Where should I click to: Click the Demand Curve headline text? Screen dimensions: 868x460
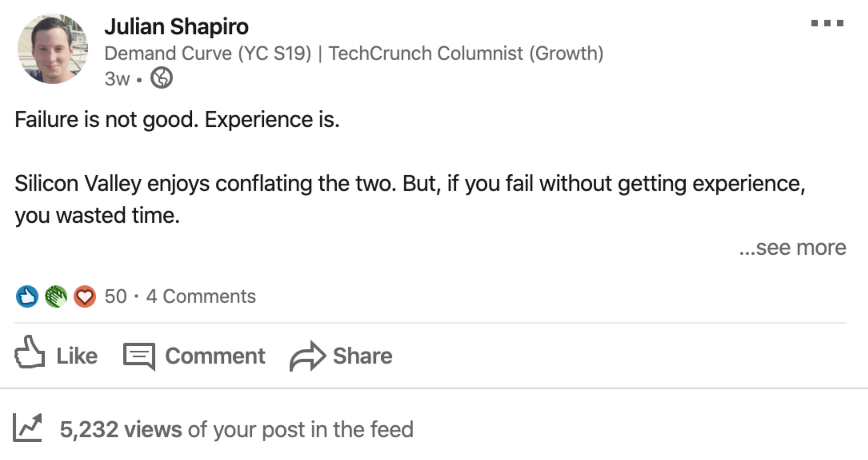(354, 53)
